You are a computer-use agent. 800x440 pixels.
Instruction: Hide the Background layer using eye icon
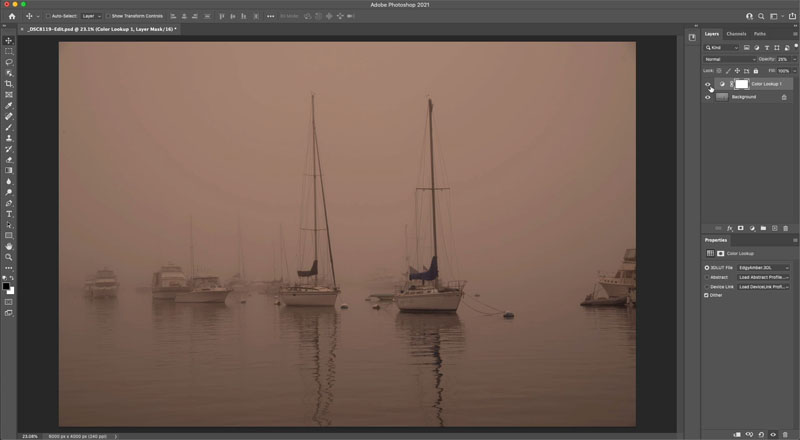pyautogui.click(x=708, y=97)
